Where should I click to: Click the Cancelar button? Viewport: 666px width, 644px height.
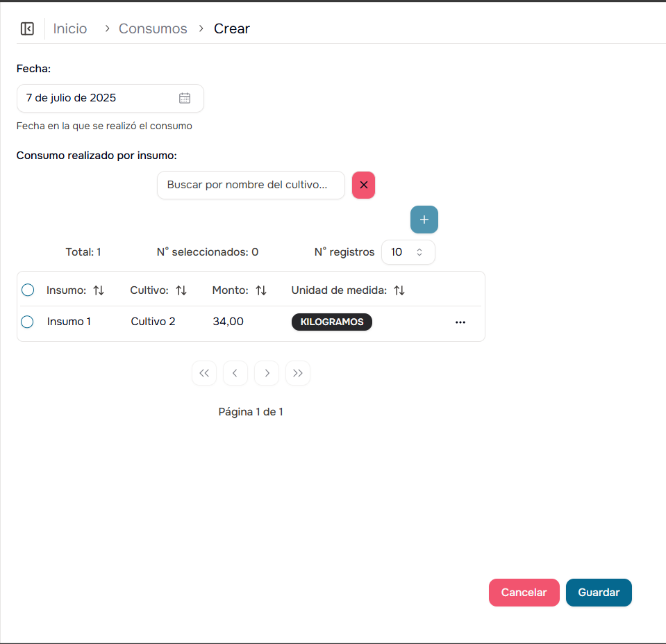click(524, 593)
